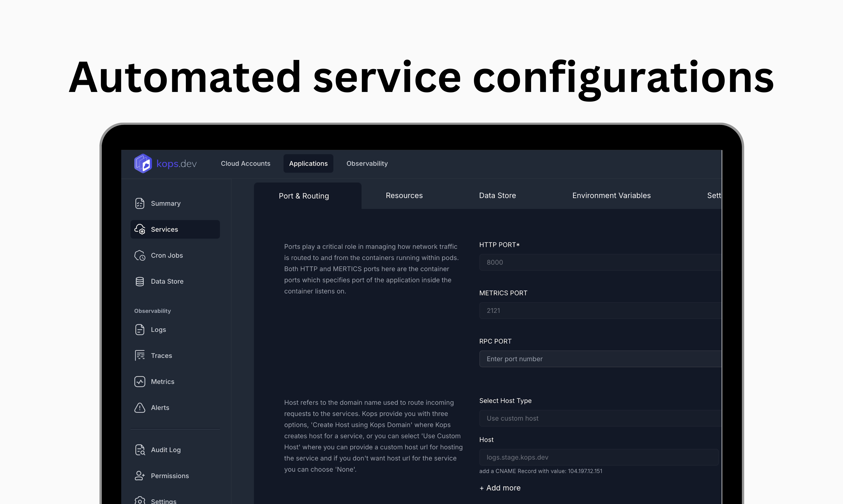Switch to the Resources tab

pos(404,195)
